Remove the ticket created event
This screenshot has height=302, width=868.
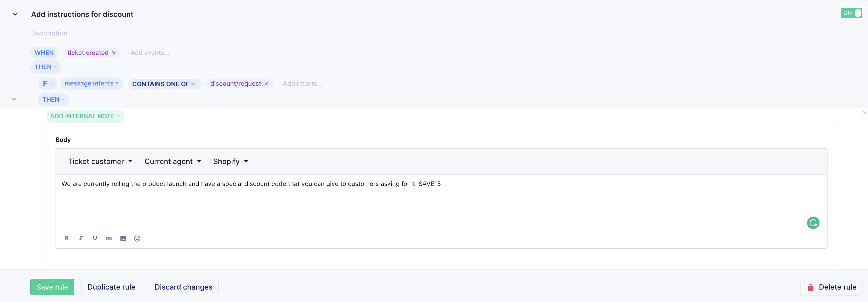click(114, 53)
